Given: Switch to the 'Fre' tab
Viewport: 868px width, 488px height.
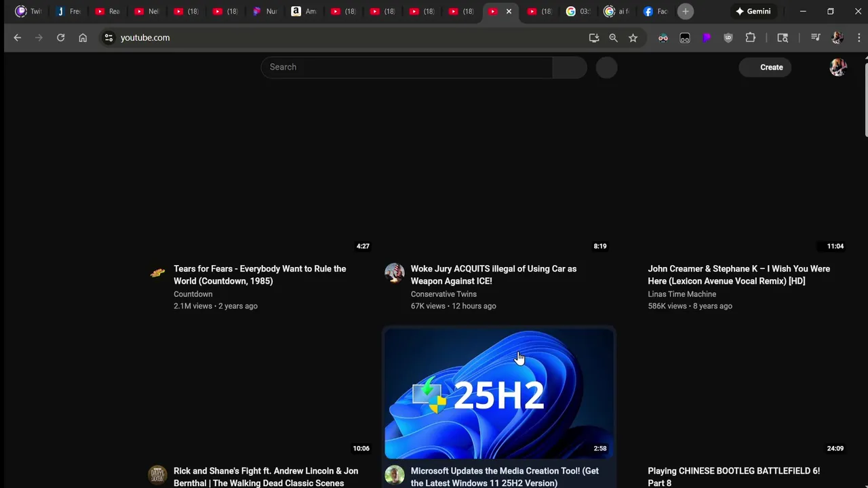Looking at the screenshot, I should pyautogui.click(x=68, y=12).
